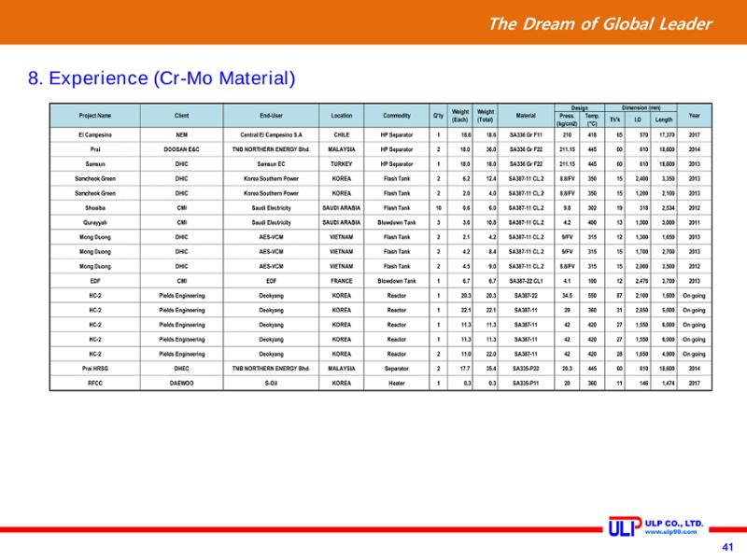Select the slide title Experience (Cr-Mo Material)

point(162,78)
